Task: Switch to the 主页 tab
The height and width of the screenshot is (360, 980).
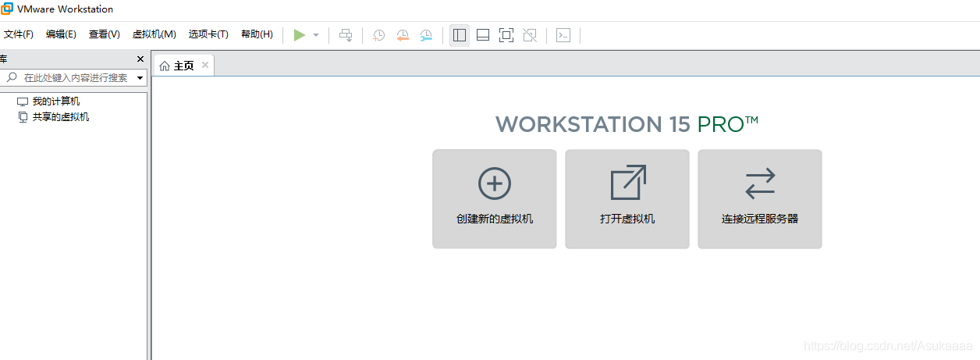Action: point(183,66)
